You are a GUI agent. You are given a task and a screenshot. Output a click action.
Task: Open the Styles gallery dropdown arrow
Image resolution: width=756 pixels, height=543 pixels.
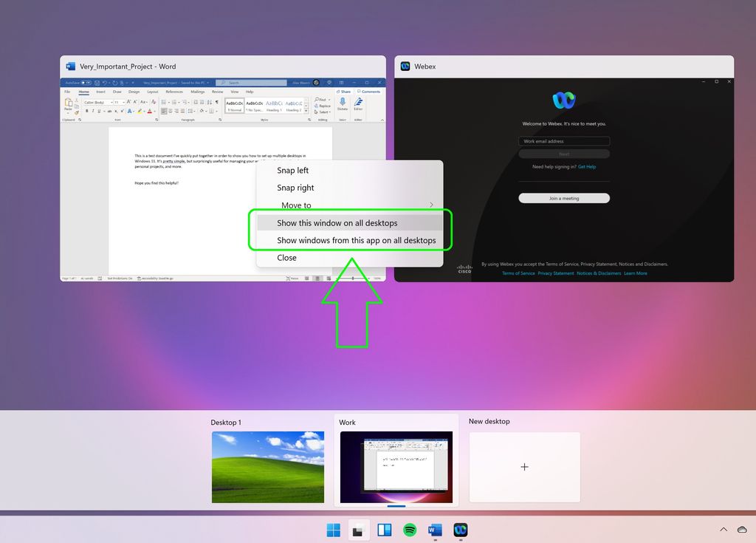click(306, 111)
